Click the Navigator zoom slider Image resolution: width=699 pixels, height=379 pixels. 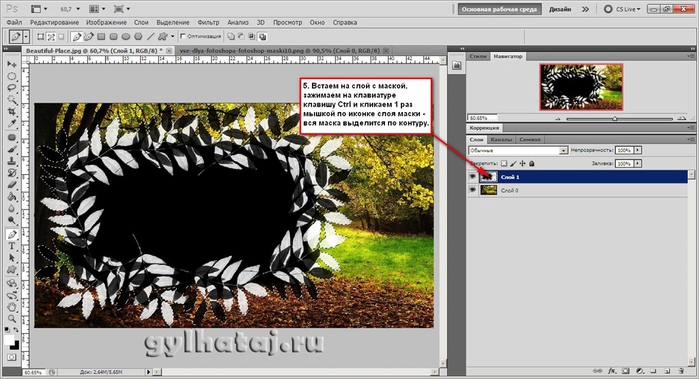click(x=615, y=119)
